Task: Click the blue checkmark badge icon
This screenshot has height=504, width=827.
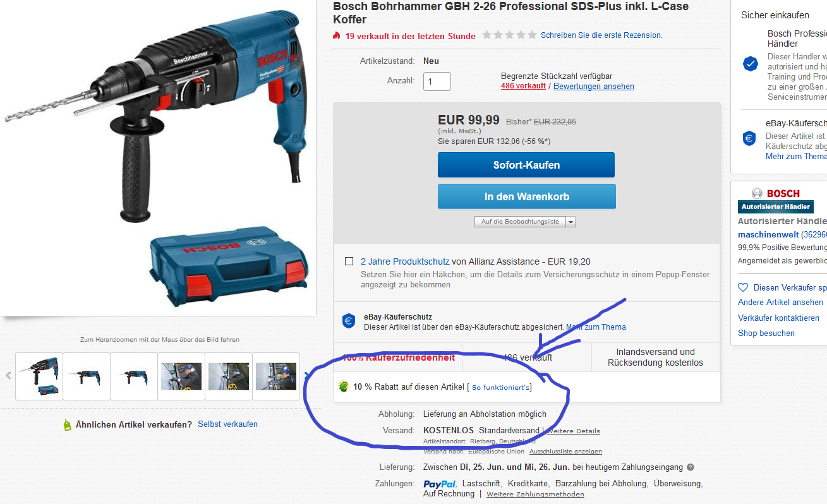Action: click(750, 64)
